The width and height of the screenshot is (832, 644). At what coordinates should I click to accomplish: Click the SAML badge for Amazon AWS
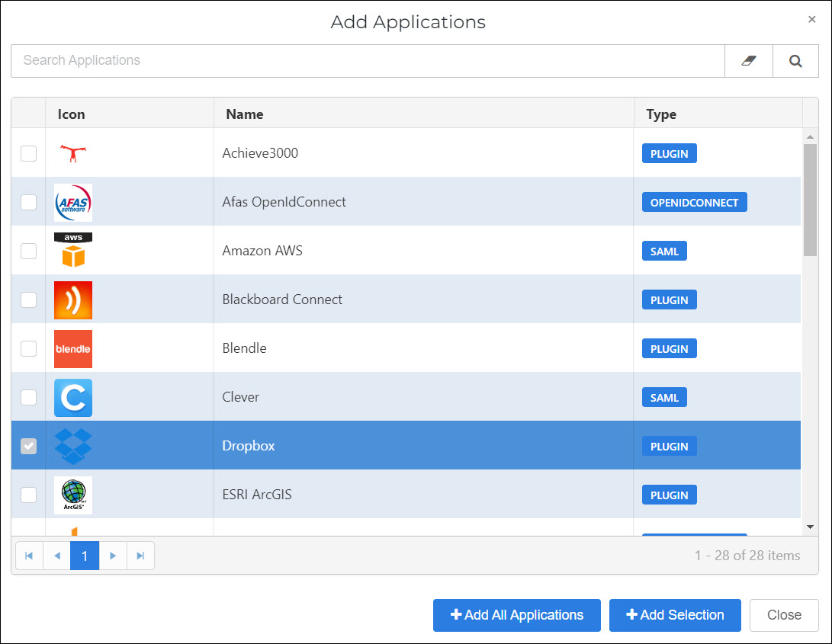click(x=664, y=251)
